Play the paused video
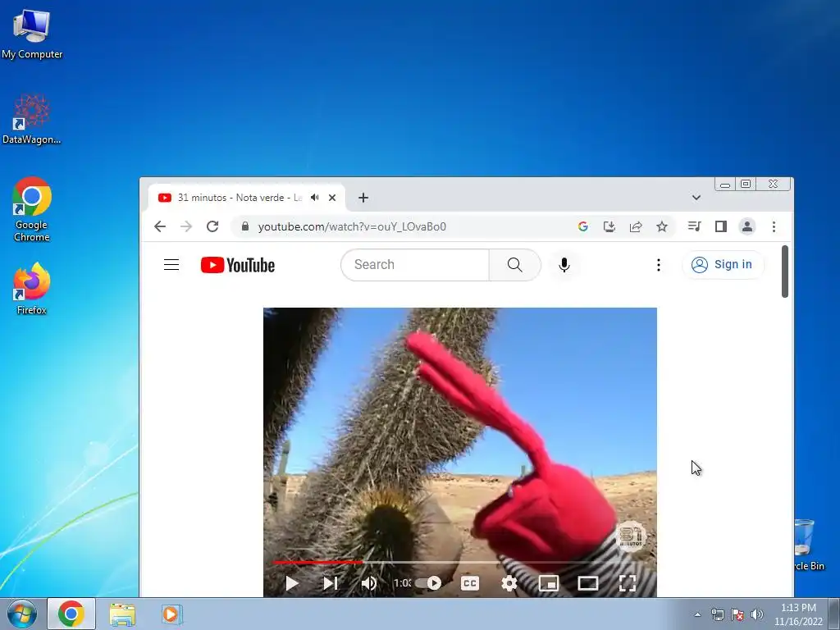Screen dimensions: 840x630 click(292, 583)
